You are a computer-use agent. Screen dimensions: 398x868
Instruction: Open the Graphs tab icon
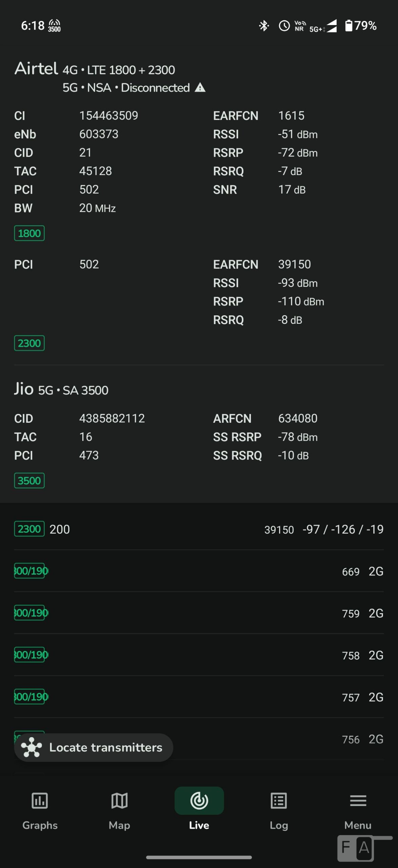coord(40,801)
